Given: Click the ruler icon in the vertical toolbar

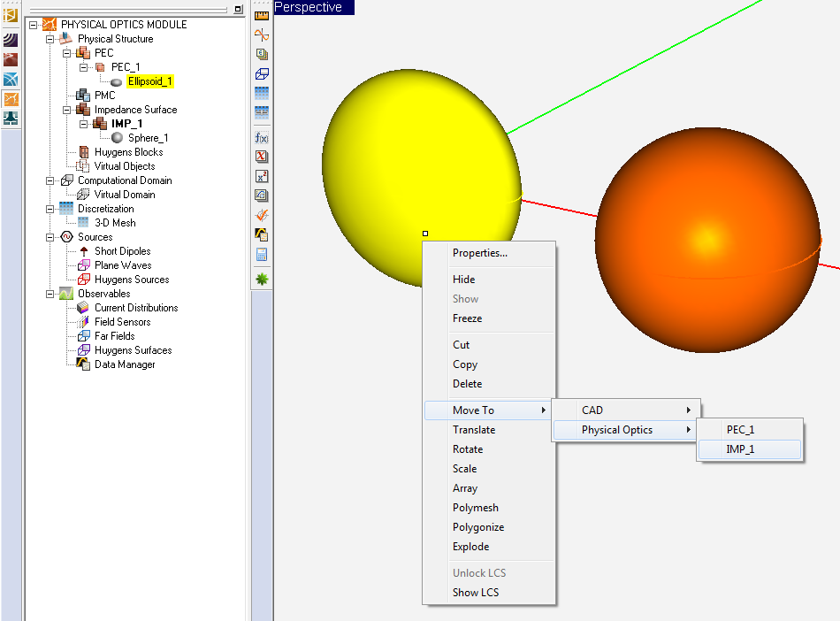Looking at the screenshot, I should click(262, 15).
